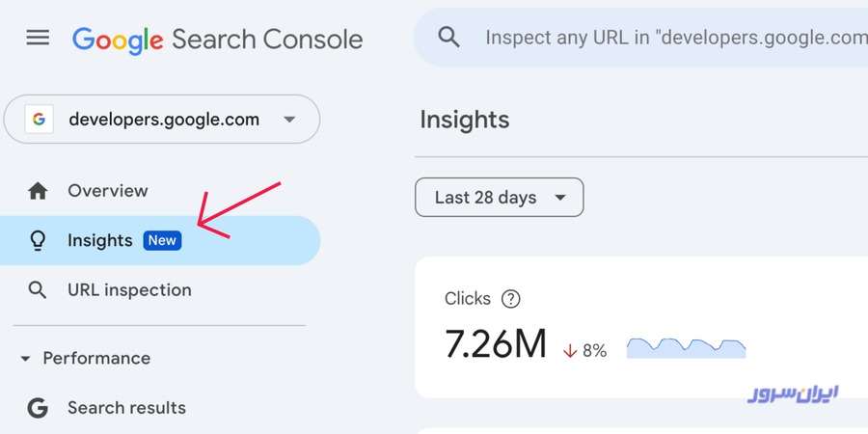Click the Overview home icon
Screen dimensions: 868x434
(38, 191)
